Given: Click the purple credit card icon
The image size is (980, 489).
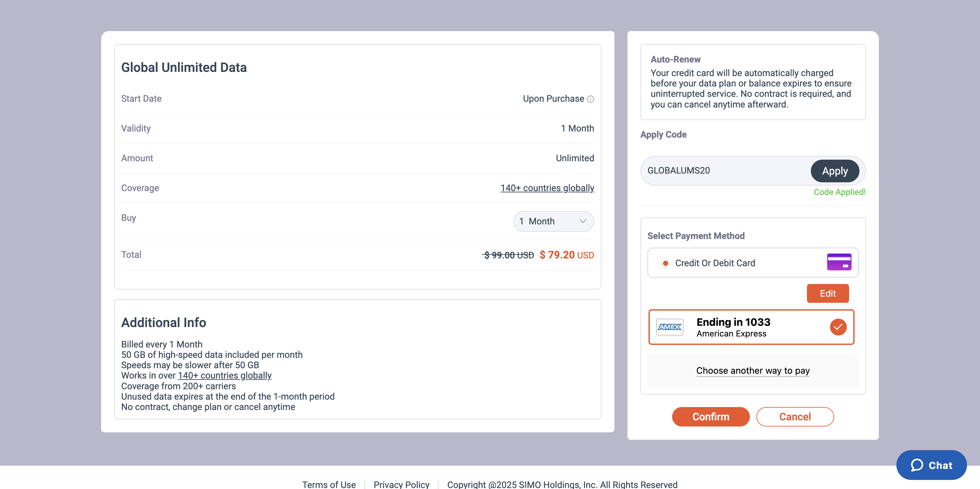Looking at the screenshot, I should tap(839, 262).
